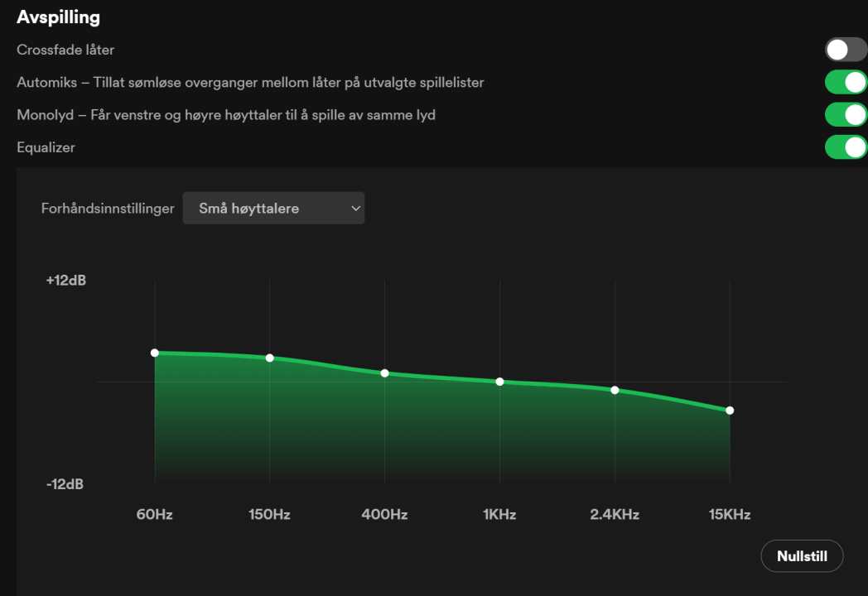Click the chevron arrow in presets dropdown
The height and width of the screenshot is (596, 868).
(x=355, y=209)
